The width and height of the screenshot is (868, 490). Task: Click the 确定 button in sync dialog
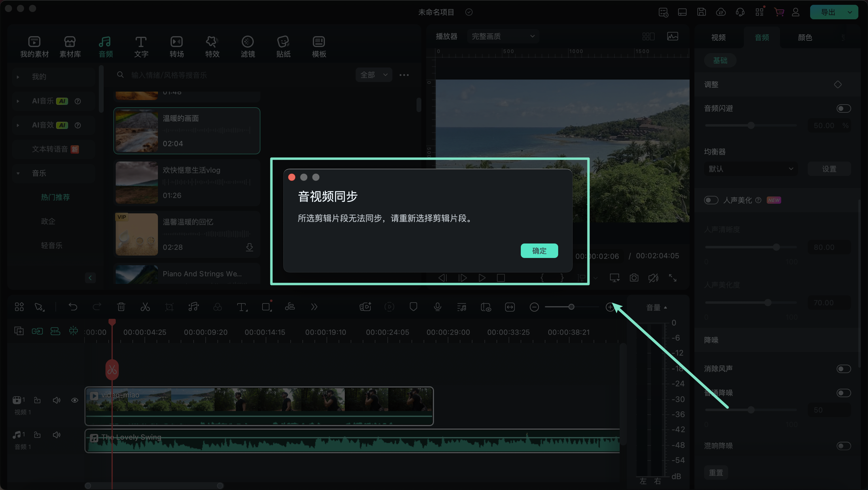point(539,251)
